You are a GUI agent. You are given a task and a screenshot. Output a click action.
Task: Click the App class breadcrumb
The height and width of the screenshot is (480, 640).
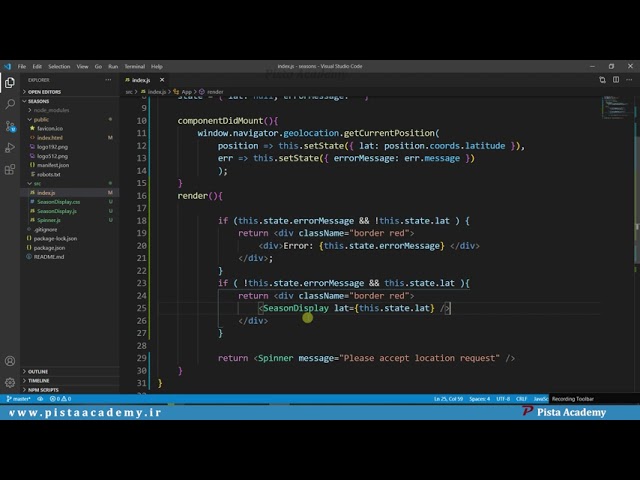[183, 92]
